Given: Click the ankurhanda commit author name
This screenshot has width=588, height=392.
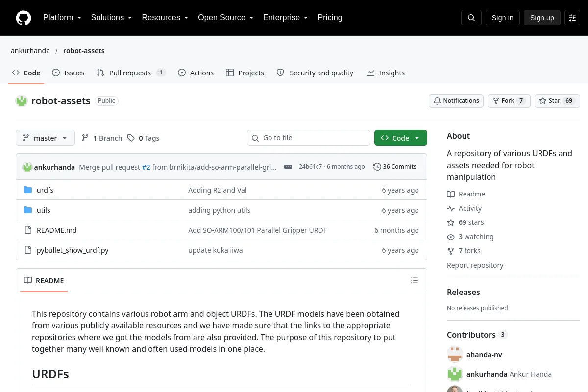Looking at the screenshot, I should tap(54, 167).
